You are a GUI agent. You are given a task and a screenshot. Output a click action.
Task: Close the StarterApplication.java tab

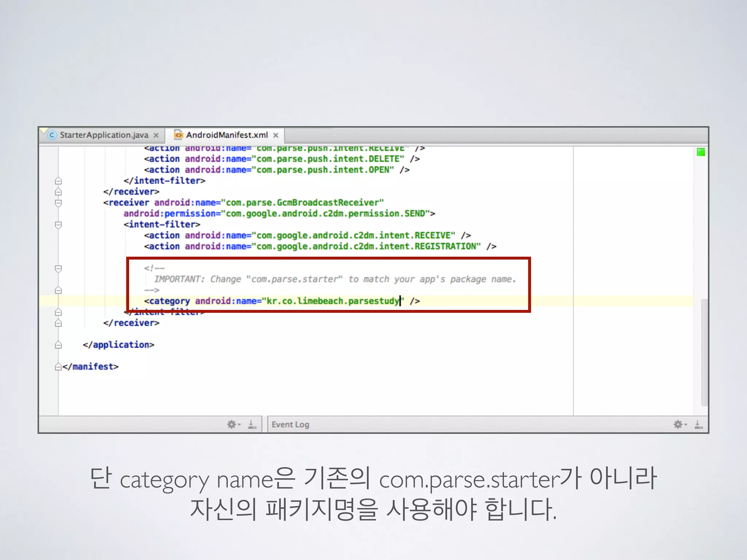click(156, 135)
